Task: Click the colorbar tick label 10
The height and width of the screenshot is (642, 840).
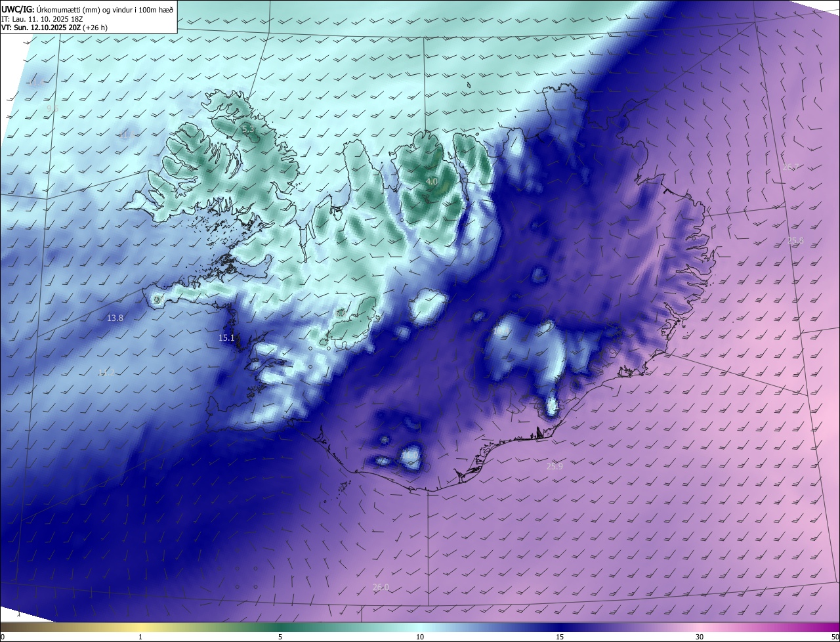Action: 420,637
